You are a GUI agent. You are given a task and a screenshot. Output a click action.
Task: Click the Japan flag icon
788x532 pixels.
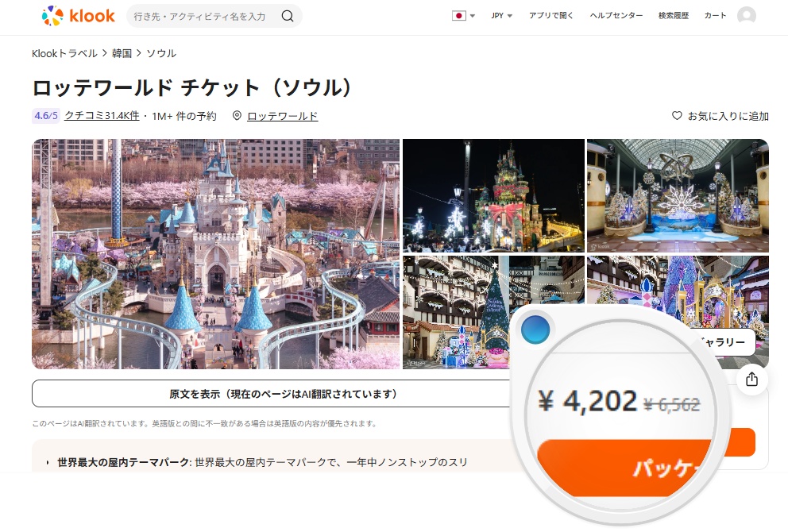point(459,16)
